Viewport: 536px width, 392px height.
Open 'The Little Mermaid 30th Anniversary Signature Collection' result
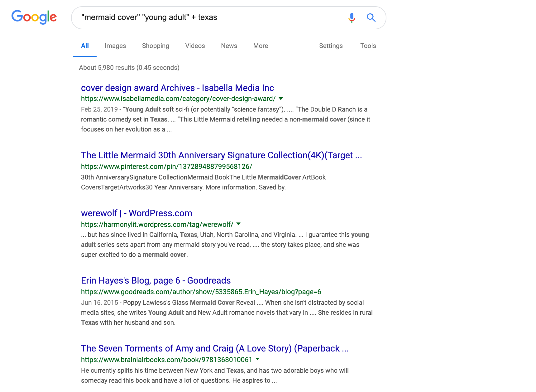tap(221, 155)
